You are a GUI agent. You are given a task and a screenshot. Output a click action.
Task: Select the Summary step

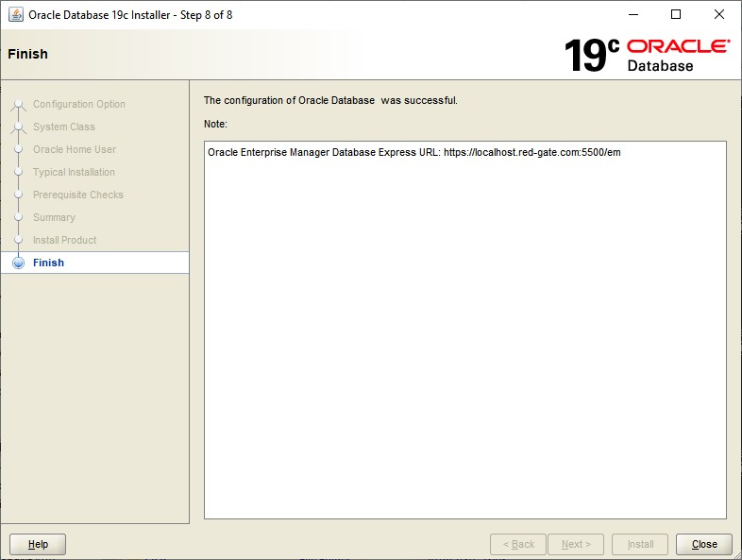tap(54, 218)
